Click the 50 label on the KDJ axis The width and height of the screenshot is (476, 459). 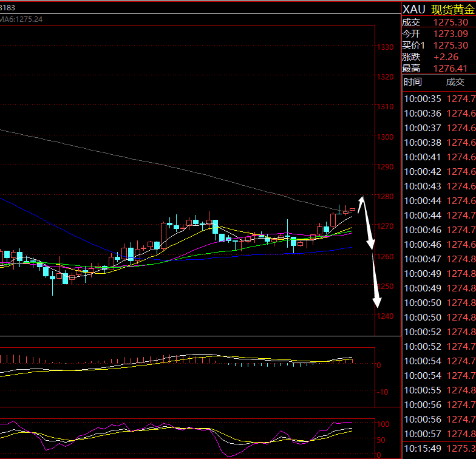pos(381,440)
